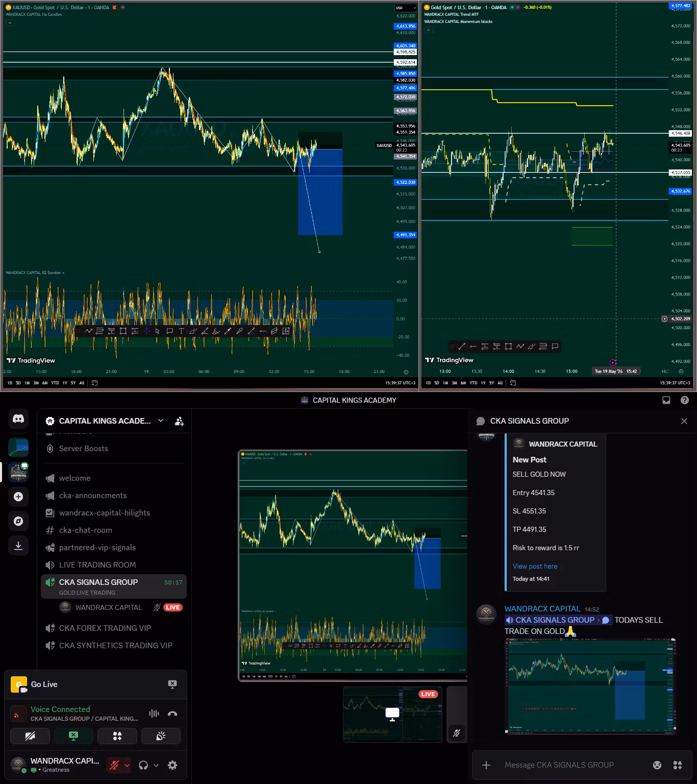Viewport: 697px width, 784px height.
Task: Select CKA SIGNALS GROUP stage channel
Action: [x=113, y=586]
